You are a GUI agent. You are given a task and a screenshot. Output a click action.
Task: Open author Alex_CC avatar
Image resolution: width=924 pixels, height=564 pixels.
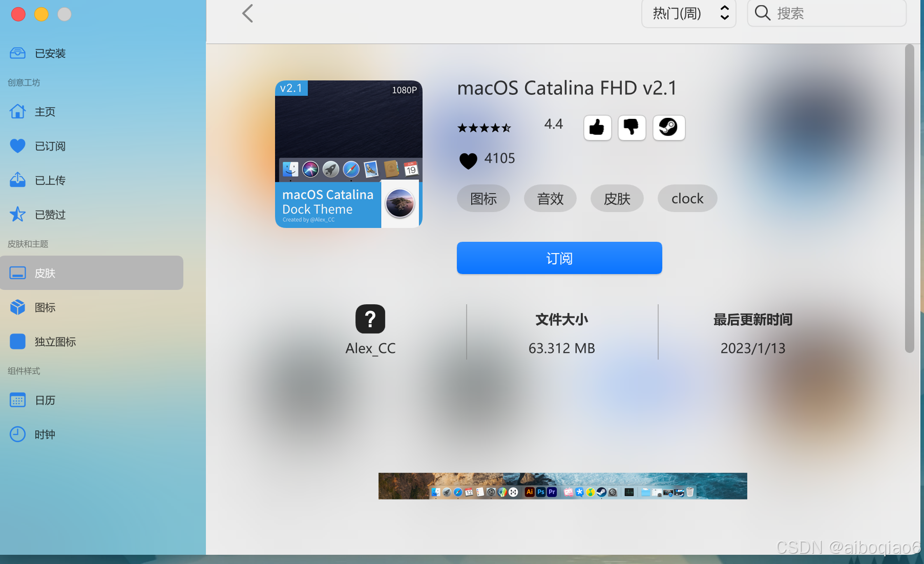(370, 319)
